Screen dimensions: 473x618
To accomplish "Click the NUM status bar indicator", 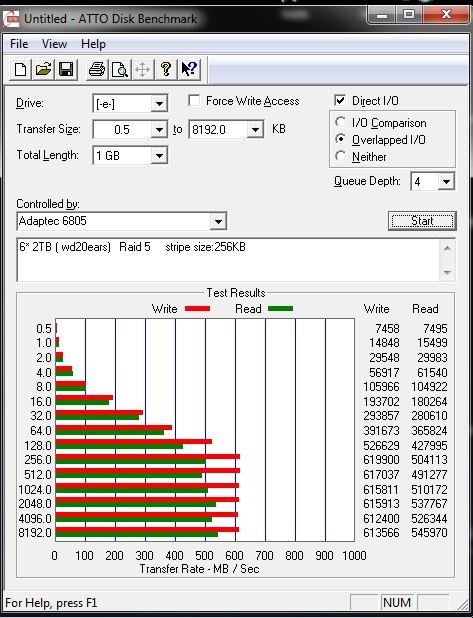I will click(x=397, y=603).
